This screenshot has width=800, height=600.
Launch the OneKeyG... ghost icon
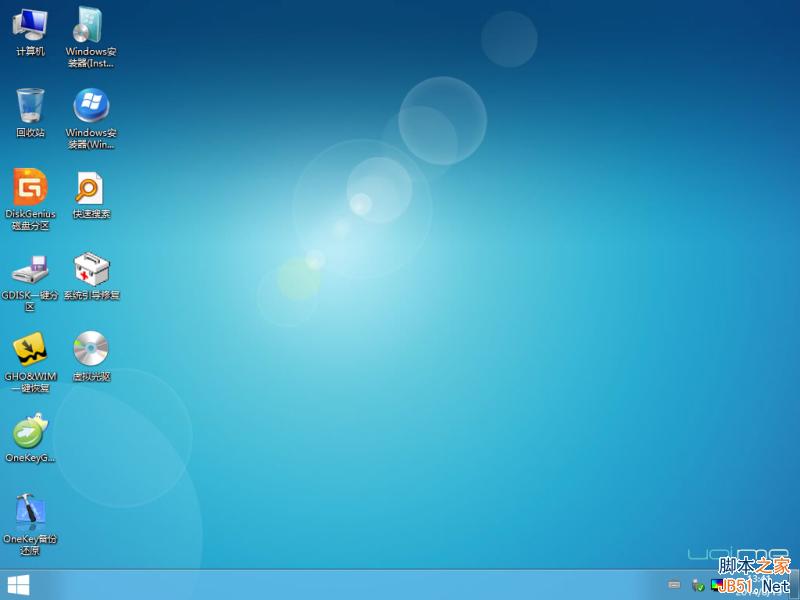pos(30,438)
